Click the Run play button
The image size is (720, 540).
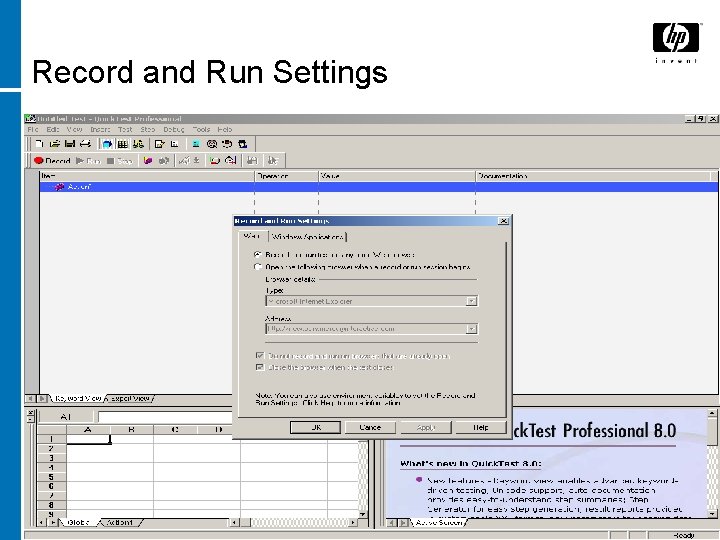88,160
